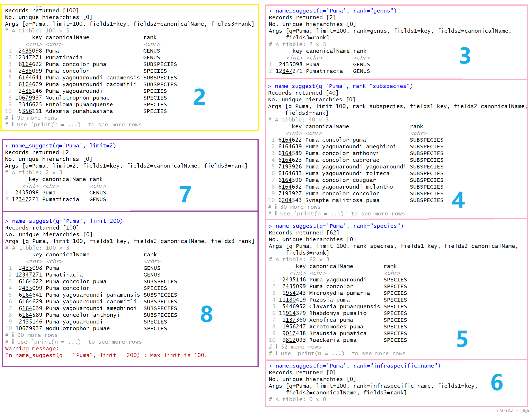This screenshot has height=415, width=532.
Task: Click key value 9812093
Action: (x=294, y=340)
